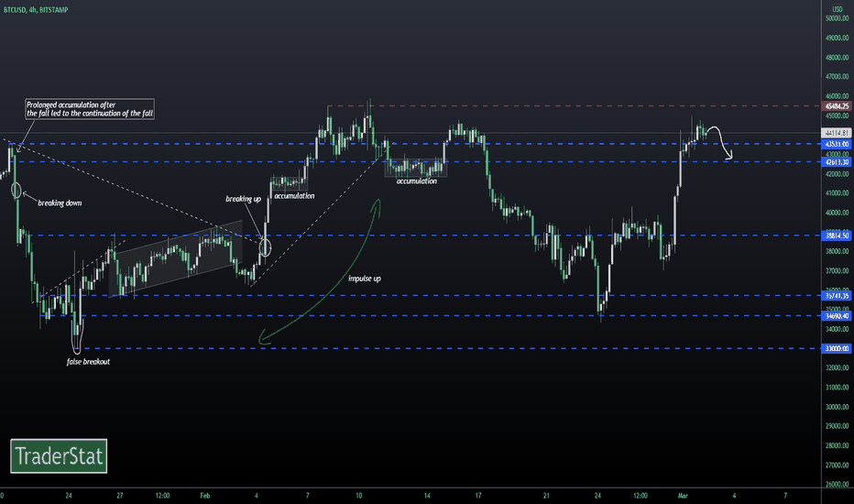The width and height of the screenshot is (854, 504).
Task: Select the blue 38814.50 level tag
Action: point(837,236)
